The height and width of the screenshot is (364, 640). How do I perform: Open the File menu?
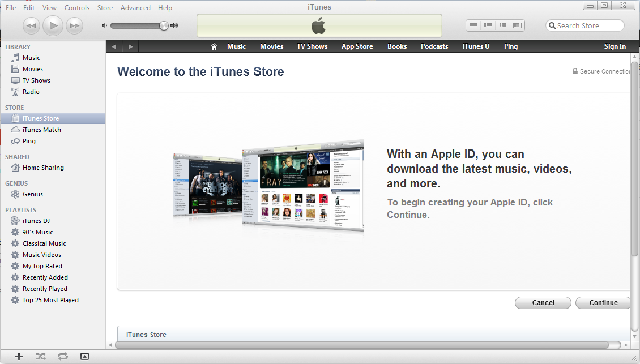(11, 8)
